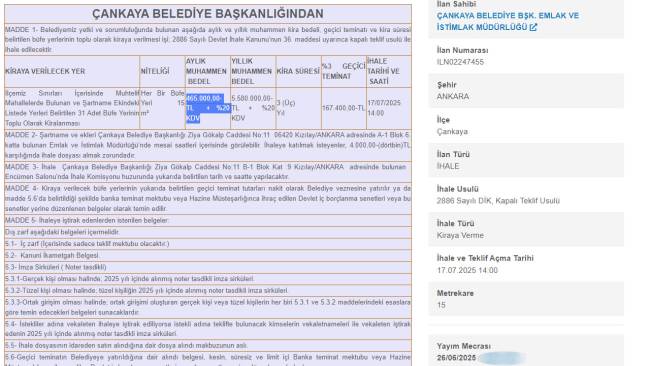Screen dimensions: 650x366
Task: Click the date '17.07.2025 14:00' under İhale ve Teklif Açma Tarihi
Action: point(467,270)
